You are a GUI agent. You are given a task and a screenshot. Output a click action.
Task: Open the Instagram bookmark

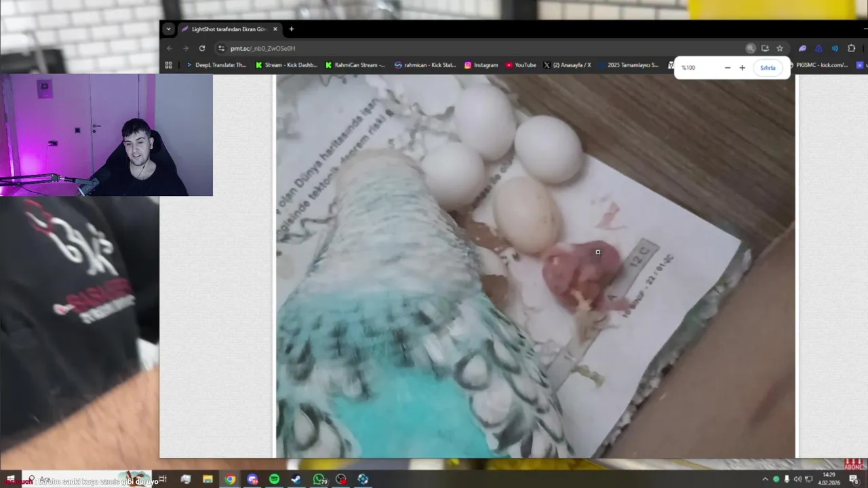click(x=481, y=65)
